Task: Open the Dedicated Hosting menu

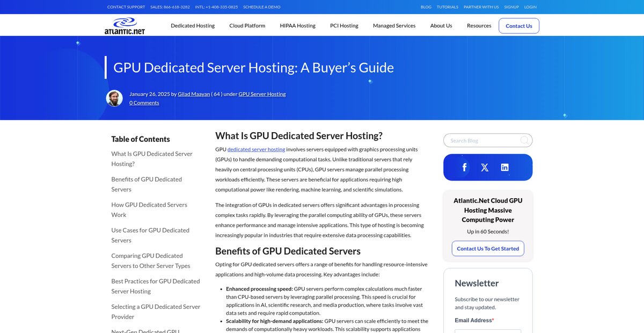Action: tap(193, 25)
